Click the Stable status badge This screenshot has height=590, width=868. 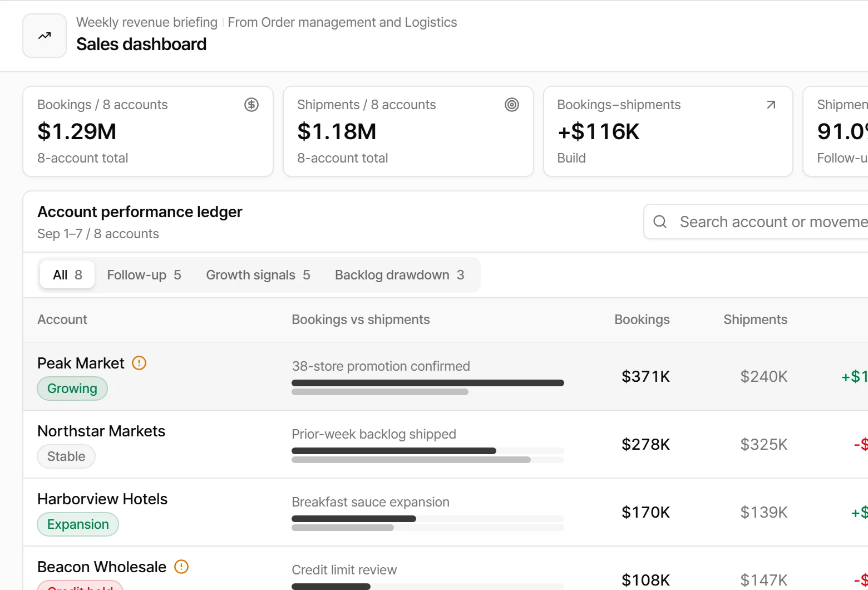[66, 456]
